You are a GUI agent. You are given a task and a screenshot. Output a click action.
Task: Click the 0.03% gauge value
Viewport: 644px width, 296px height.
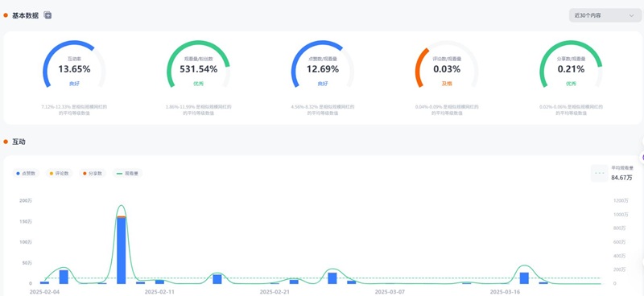tap(447, 69)
